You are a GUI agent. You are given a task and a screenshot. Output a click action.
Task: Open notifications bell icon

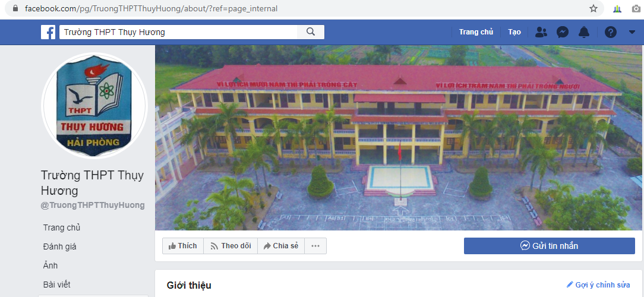point(583,32)
